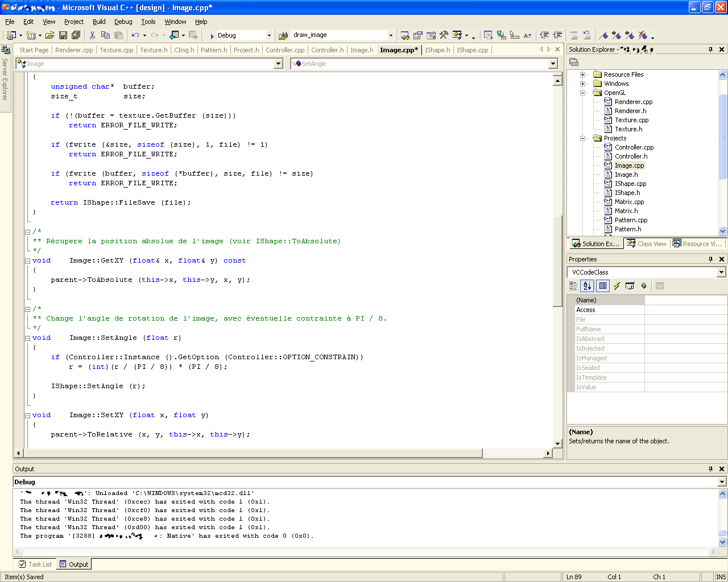This screenshot has height=582, width=728.
Task: Open the Build menu
Action: [x=99, y=22]
